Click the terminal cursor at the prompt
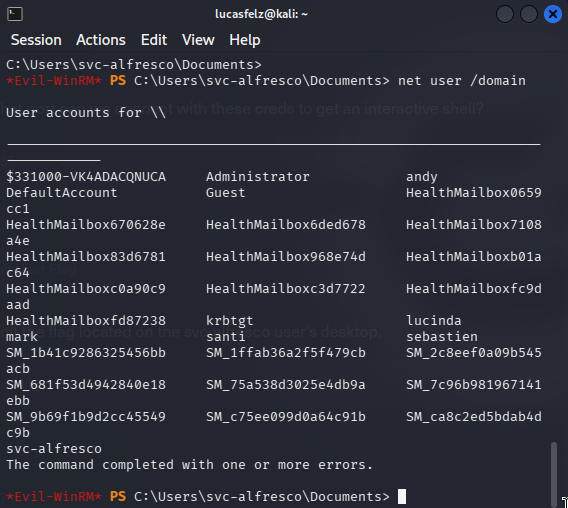Screen dimensions: 568x508 pyautogui.click(x=402, y=496)
